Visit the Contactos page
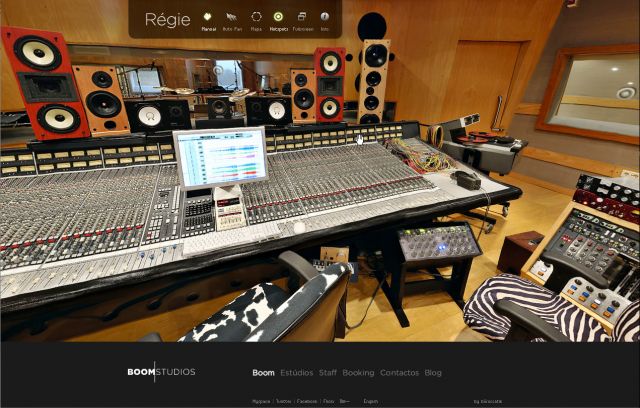This screenshot has width=640, height=408. tap(399, 373)
